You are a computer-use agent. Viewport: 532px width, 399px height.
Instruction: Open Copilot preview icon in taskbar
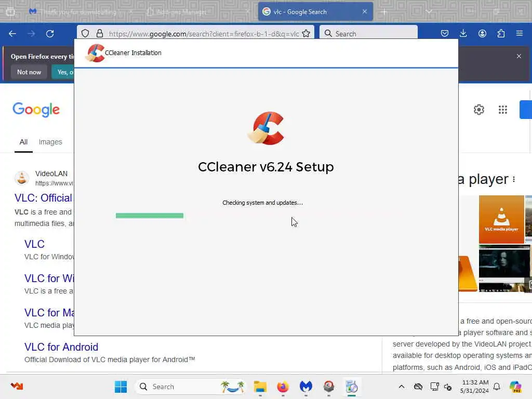(x=515, y=387)
